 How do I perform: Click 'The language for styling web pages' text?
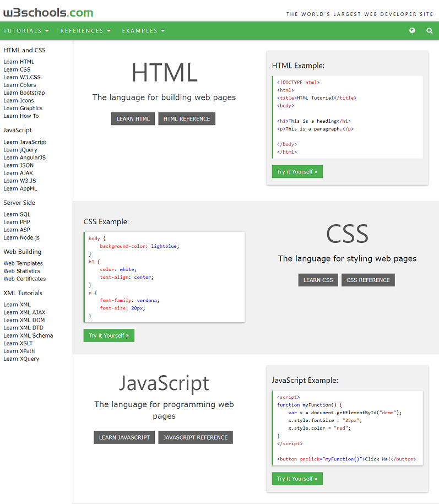coord(347,259)
